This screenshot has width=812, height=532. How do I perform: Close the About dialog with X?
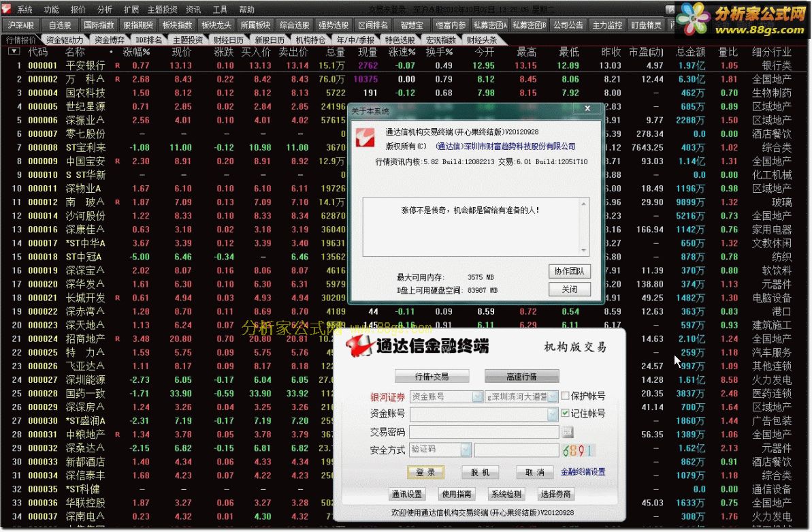point(587,108)
